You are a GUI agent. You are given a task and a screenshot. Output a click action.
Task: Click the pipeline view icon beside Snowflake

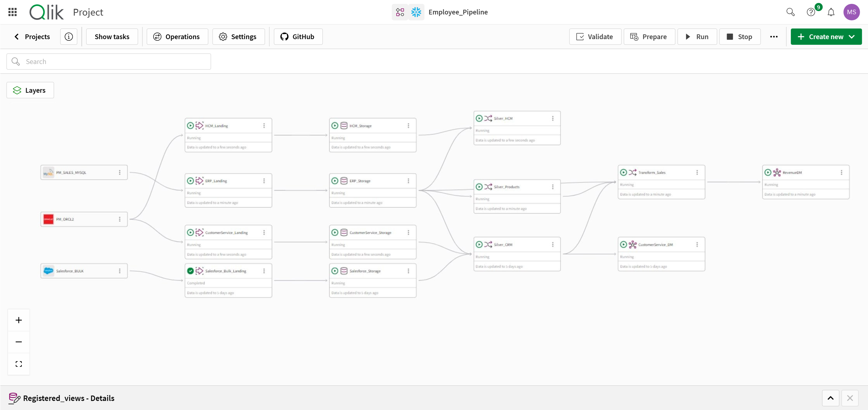(400, 12)
